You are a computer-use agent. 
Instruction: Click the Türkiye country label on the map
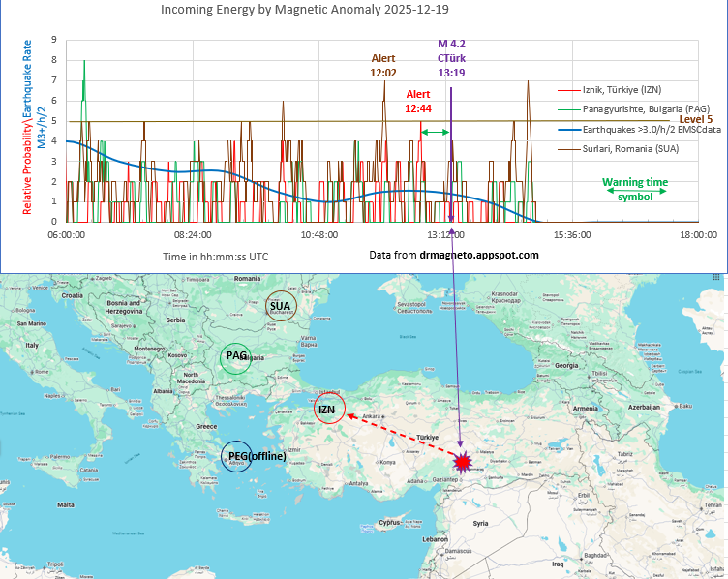[x=425, y=439]
